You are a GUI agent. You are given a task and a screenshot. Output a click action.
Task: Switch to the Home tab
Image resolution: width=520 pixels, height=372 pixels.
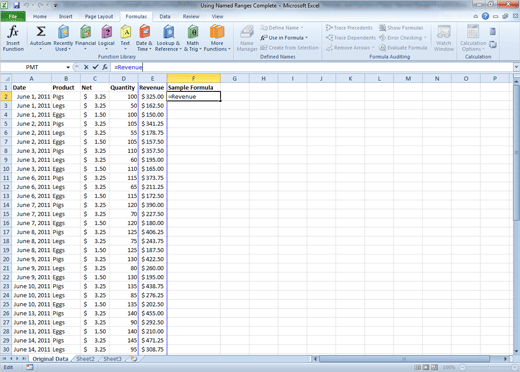click(x=40, y=16)
